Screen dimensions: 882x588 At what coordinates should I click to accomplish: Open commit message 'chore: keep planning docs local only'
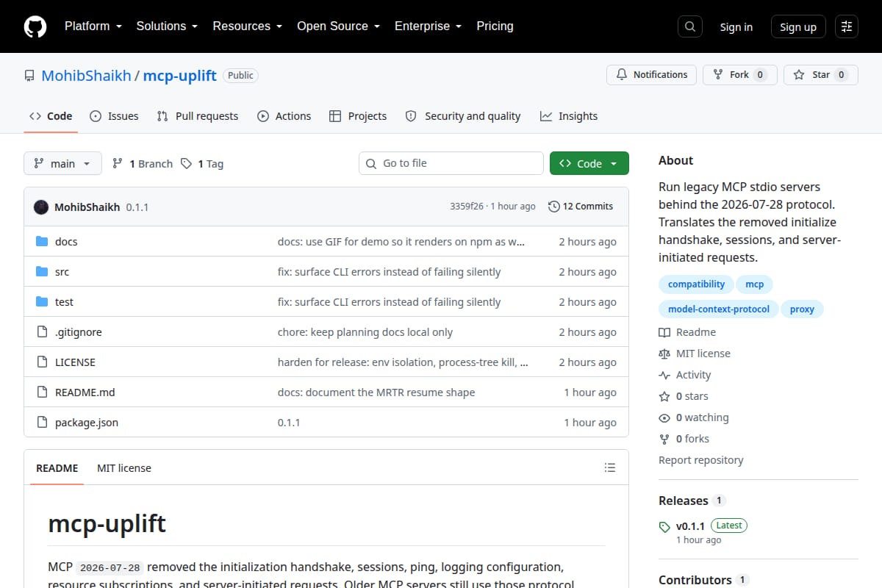365,332
